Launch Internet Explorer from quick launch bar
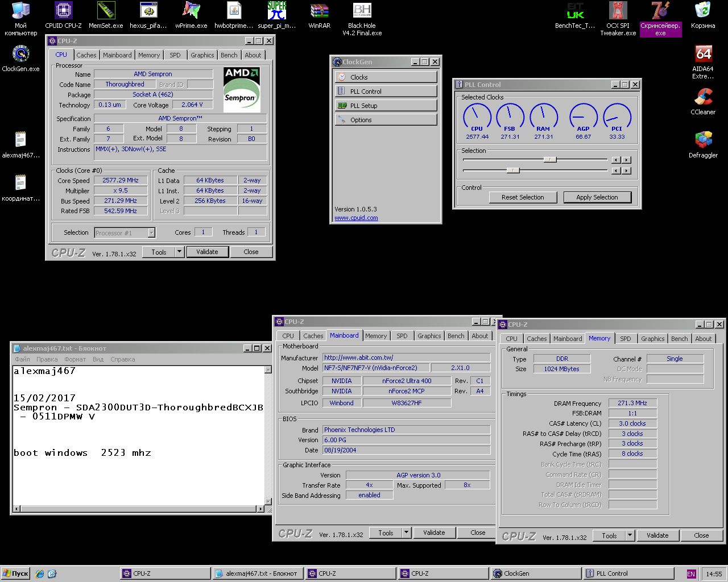728x582 pixels. coord(40,573)
